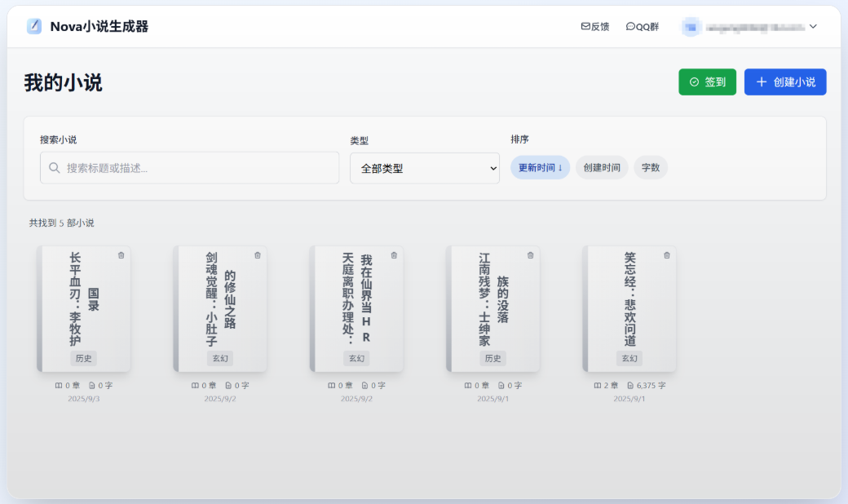Sort novels by 更新时间
Screen dimensions: 848x504
click(540, 168)
